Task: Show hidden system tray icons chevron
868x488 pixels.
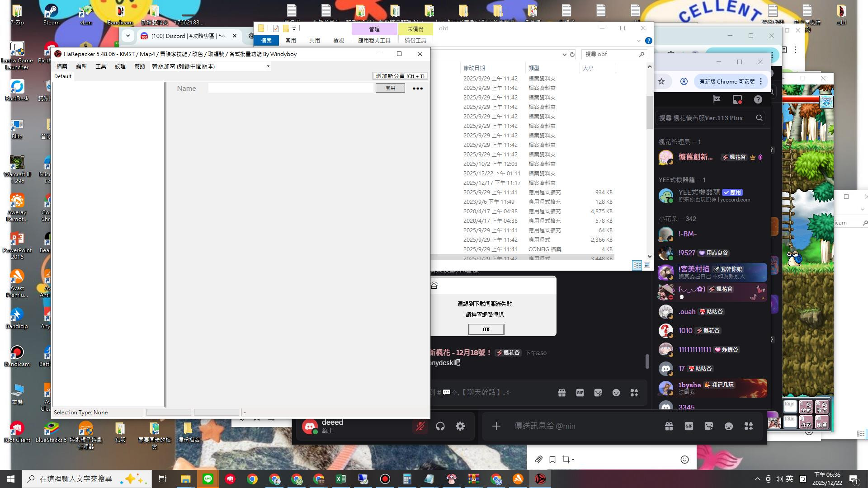Action: pyautogui.click(x=757, y=479)
